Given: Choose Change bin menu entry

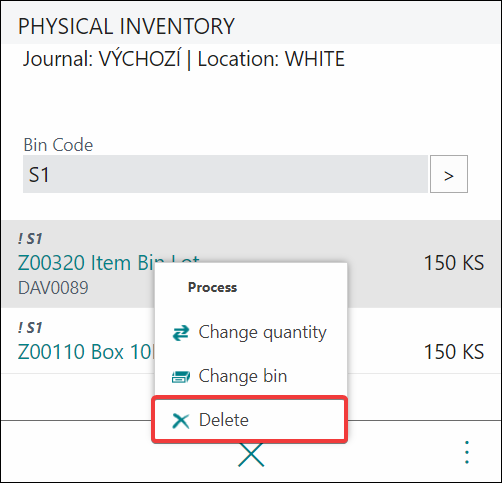Looking at the screenshot, I should (251, 376).
